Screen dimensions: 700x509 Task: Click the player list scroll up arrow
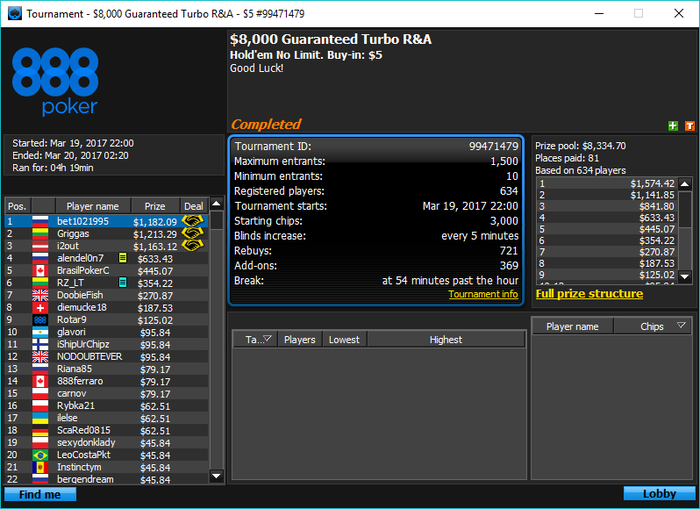point(217,204)
